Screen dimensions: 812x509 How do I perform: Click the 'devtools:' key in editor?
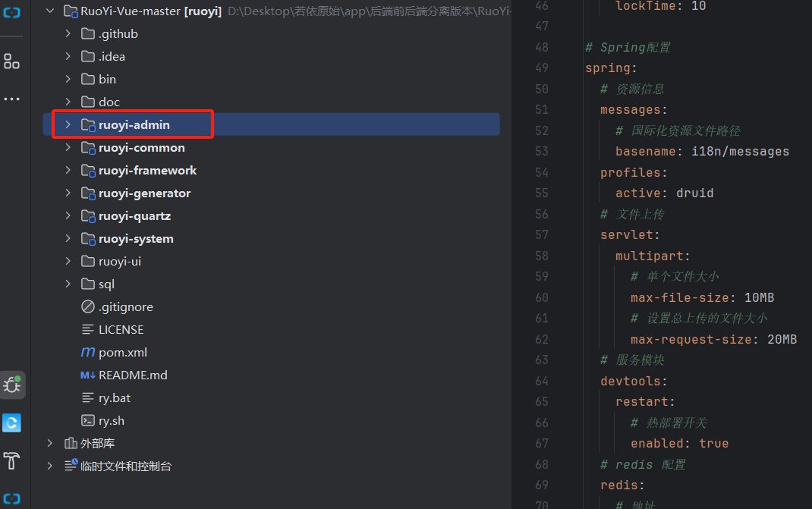tap(634, 381)
